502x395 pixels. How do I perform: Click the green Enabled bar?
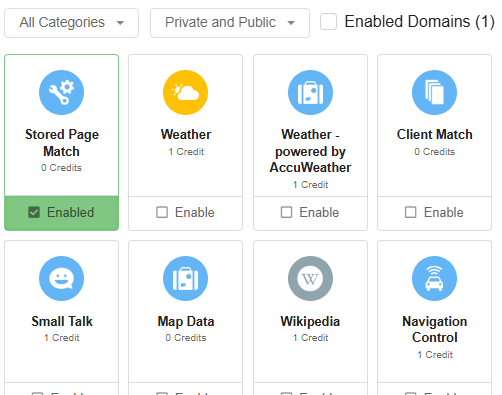(61, 213)
